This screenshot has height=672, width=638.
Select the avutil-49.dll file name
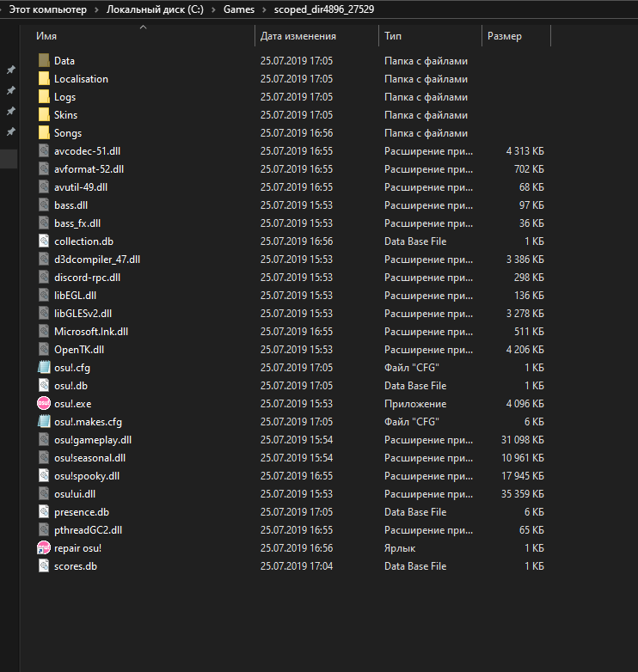81,186
